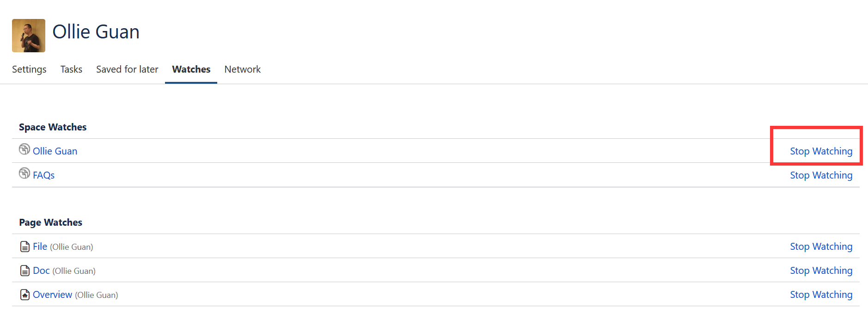
Task: Open the FAQs space
Action: (x=43, y=175)
